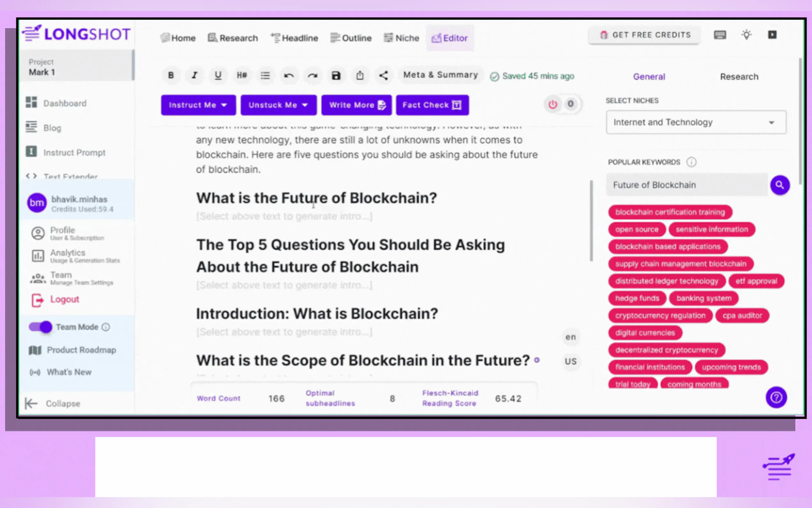
Task: Click the editor's vertical scrollbar
Action: [x=591, y=220]
